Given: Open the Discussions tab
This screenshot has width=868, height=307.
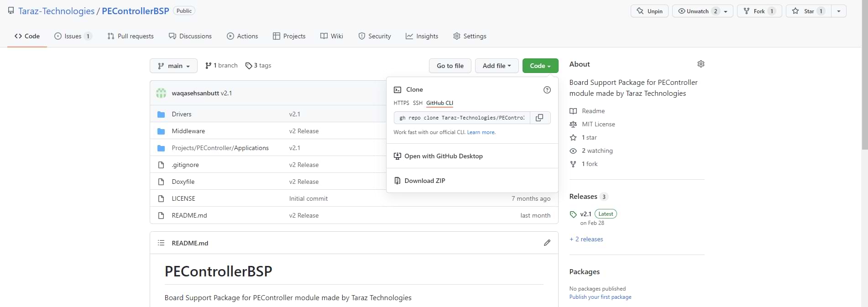Looking at the screenshot, I should click(190, 36).
